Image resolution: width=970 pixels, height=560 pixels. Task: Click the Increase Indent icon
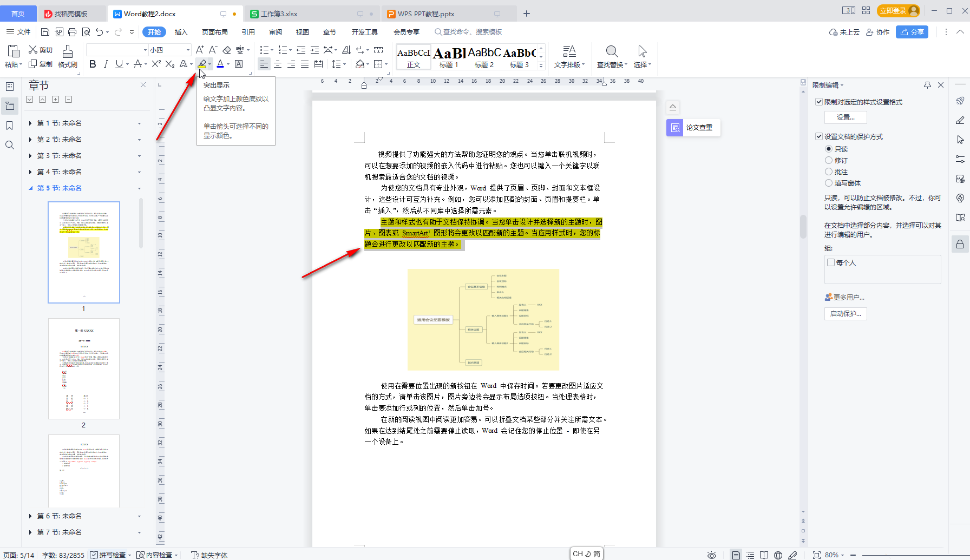(x=314, y=50)
